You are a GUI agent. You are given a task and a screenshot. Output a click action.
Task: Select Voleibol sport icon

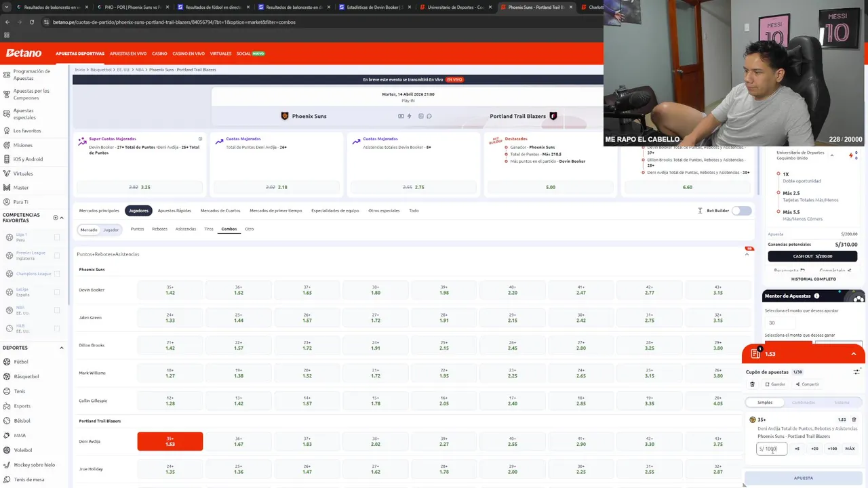point(6,450)
